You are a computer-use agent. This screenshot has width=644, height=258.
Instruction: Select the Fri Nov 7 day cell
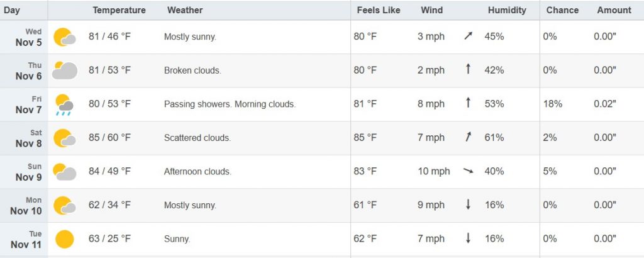pyautogui.click(x=29, y=104)
